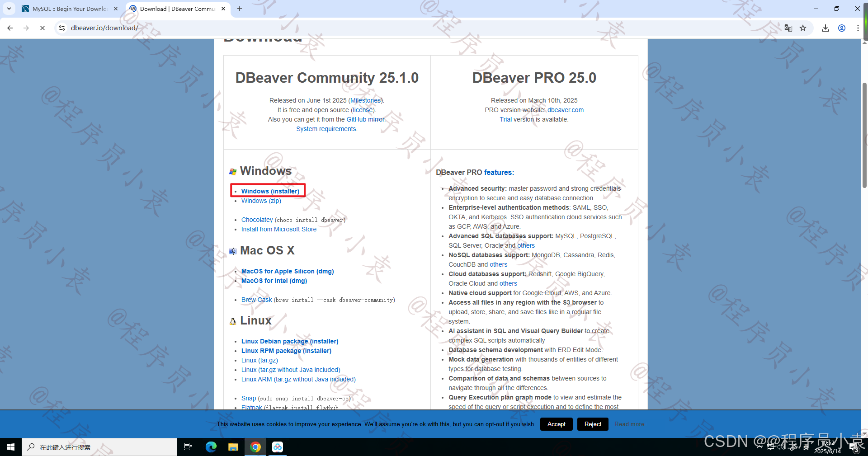This screenshot has height=456, width=868.
Task: Click the taskbar search box
Action: [x=99, y=447]
